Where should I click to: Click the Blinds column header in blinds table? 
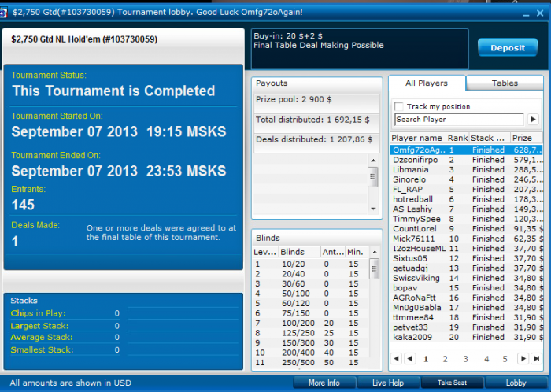tap(299, 252)
